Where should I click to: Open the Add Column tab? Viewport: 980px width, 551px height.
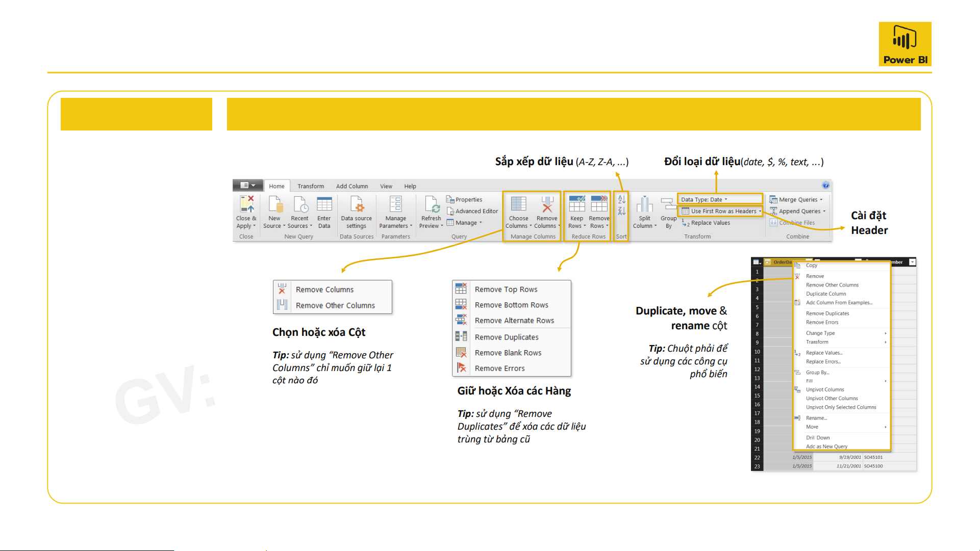click(x=351, y=187)
